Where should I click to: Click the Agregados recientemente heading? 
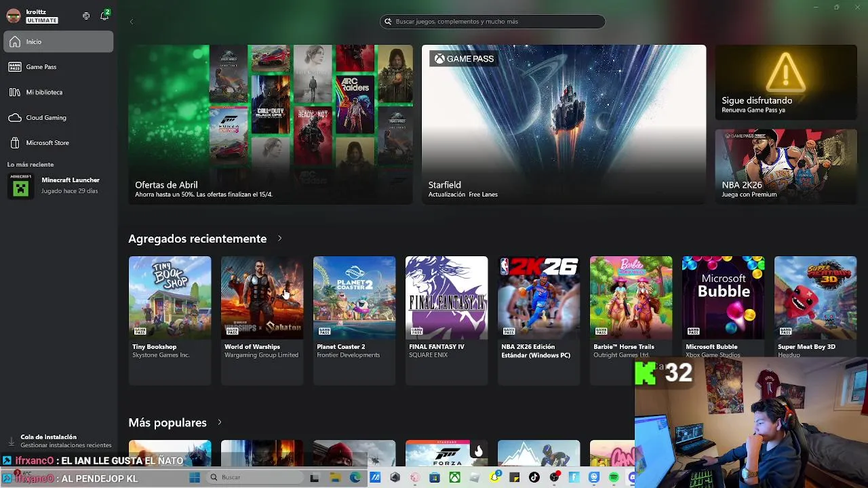click(197, 239)
